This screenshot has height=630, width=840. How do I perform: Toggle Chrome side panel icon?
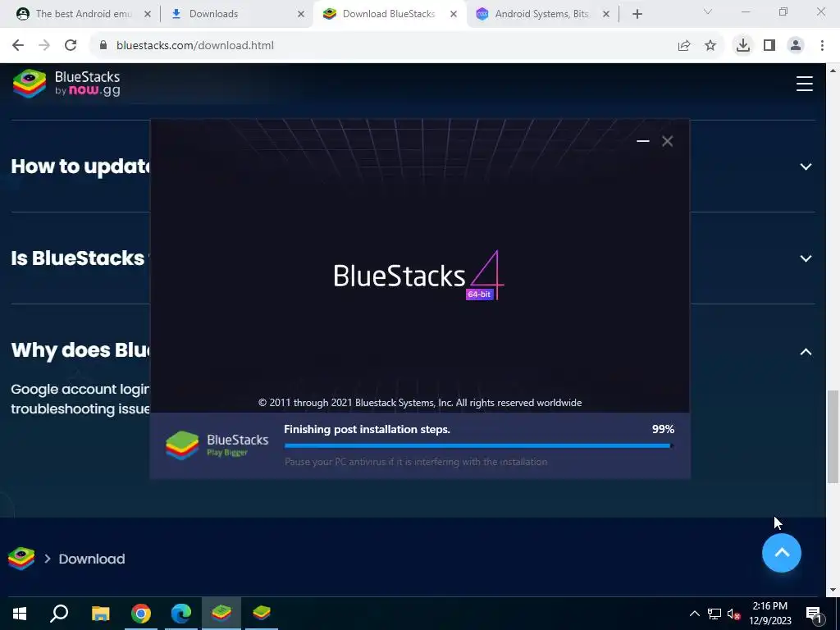pos(769,46)
